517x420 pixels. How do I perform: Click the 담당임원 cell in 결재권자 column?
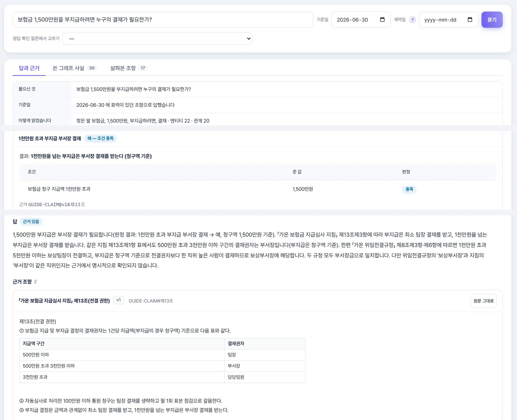[x=265, y=377]
